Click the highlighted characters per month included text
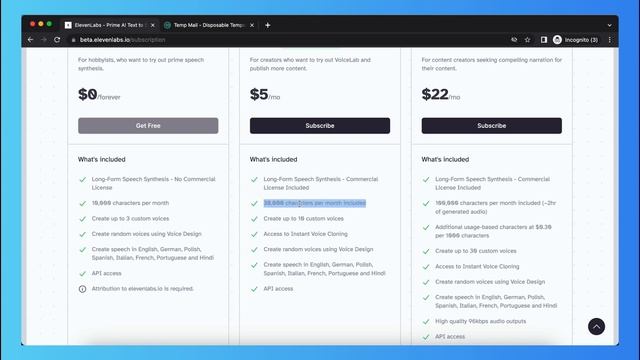The width and height of the screenshot is (640, 360). [315, 203]
